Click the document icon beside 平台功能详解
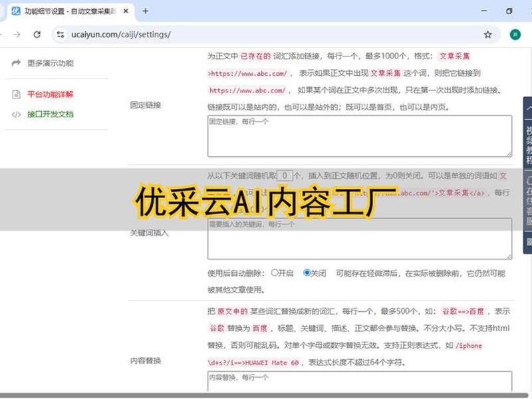532x399 pixels. 16,94
